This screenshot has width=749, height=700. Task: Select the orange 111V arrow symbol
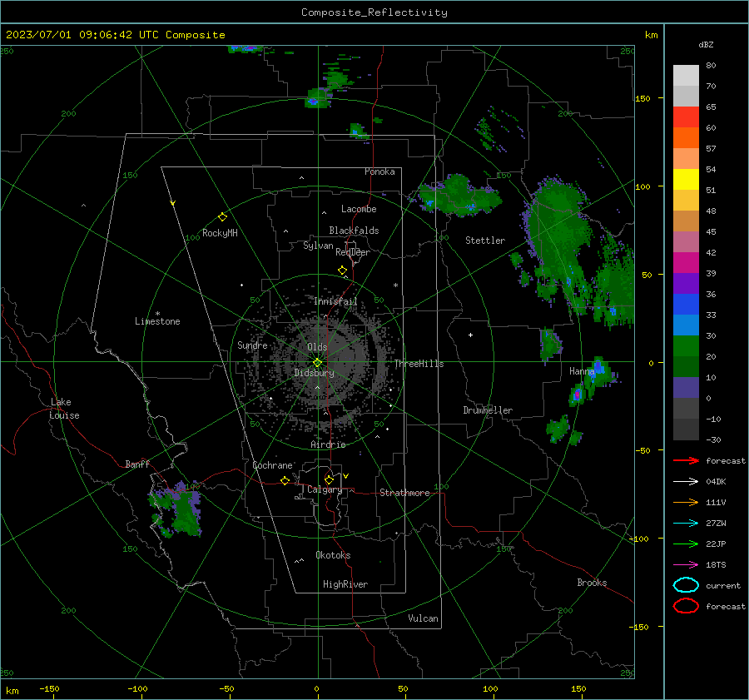pos(686,502)
